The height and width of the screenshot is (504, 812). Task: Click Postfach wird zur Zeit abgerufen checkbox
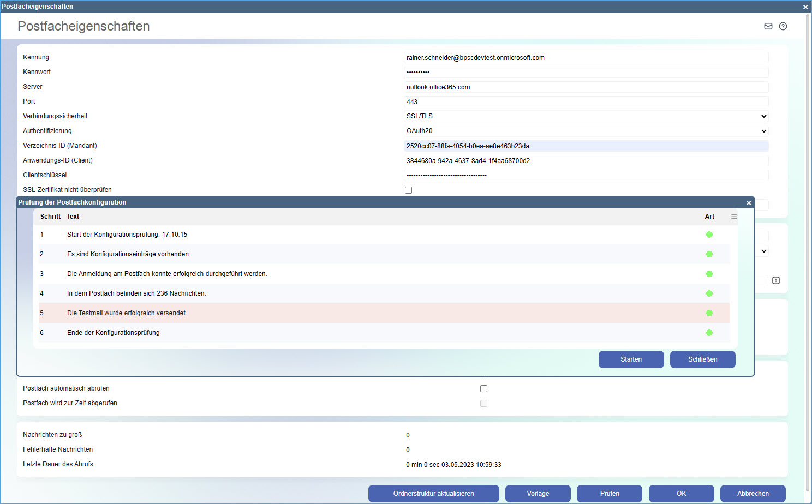pyautogui.click(x=483, y=403)
